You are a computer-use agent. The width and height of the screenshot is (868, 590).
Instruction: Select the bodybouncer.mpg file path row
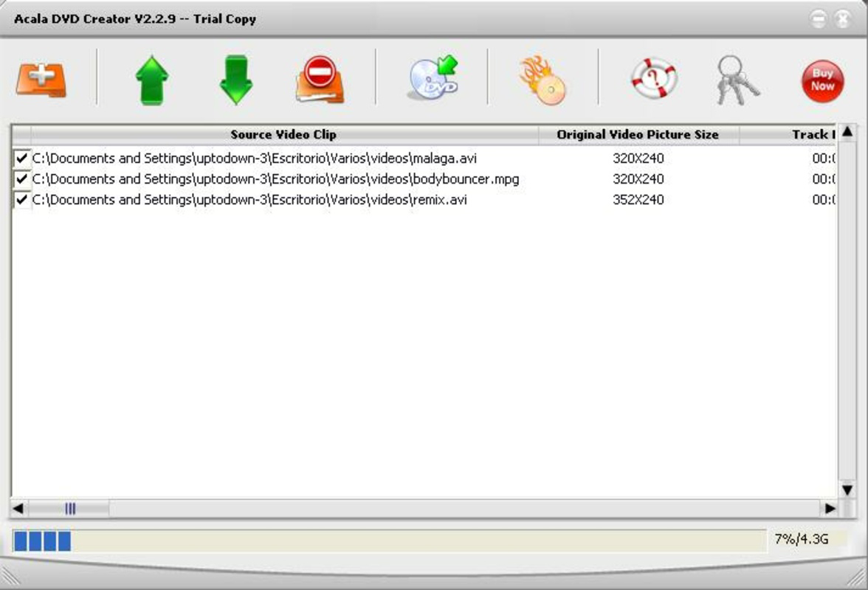click(276, 179)
